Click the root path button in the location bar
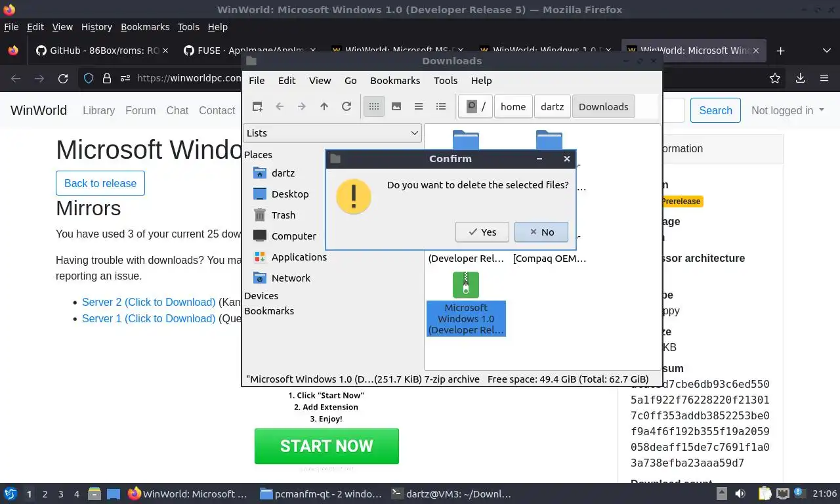The width and height of the screenshot is (840, 504). coord(476,106)
